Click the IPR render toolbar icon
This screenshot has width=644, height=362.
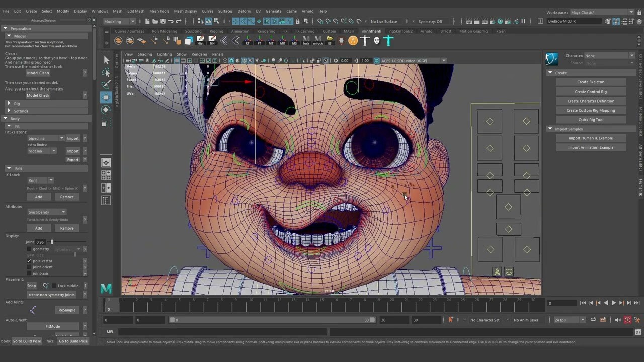485,21
